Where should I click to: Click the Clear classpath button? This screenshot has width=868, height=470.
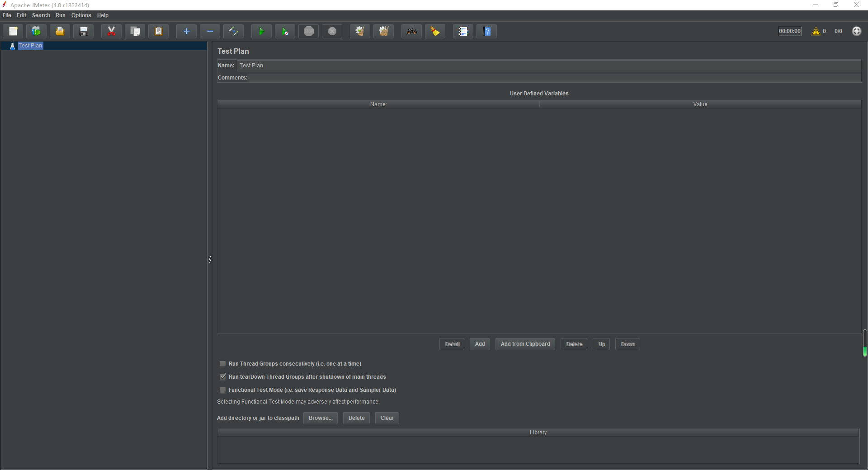click(x=387, y=418)
